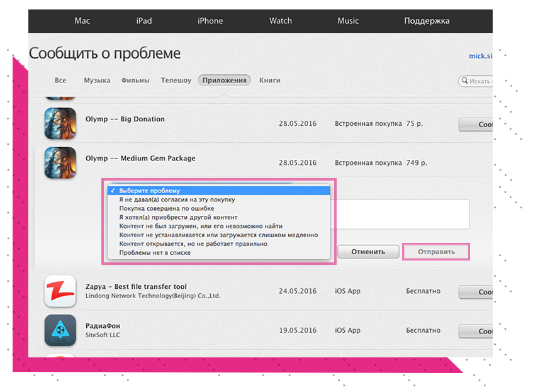Choose 'Контент открывается, но не работает правильно'
This screenshot has height=392, width=533.
[193, 244]
